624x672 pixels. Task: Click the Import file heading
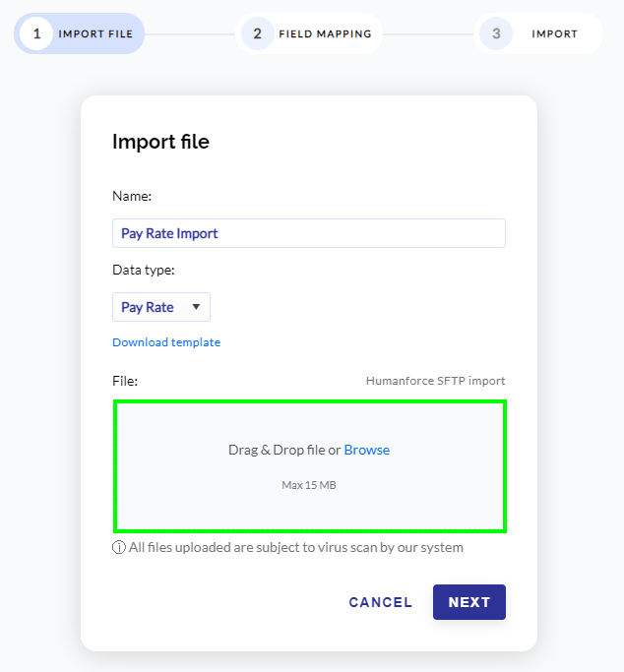pyautogui.click(x=160, y=142)
